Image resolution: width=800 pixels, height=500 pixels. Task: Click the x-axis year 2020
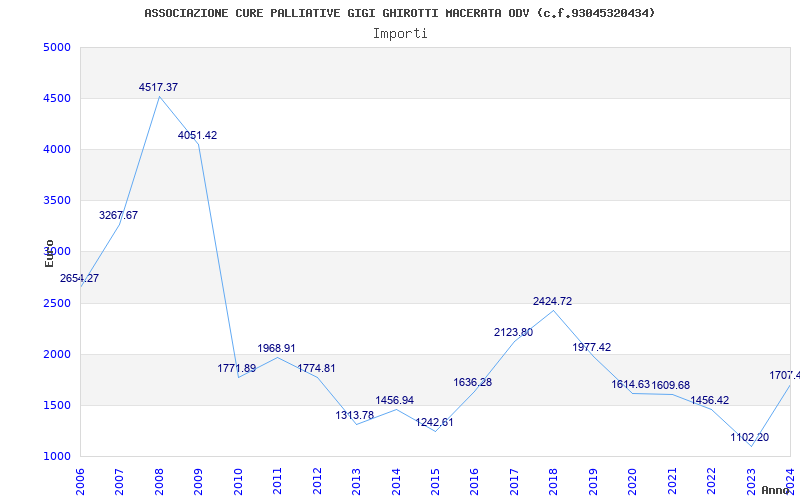click(x=633, y=482)
